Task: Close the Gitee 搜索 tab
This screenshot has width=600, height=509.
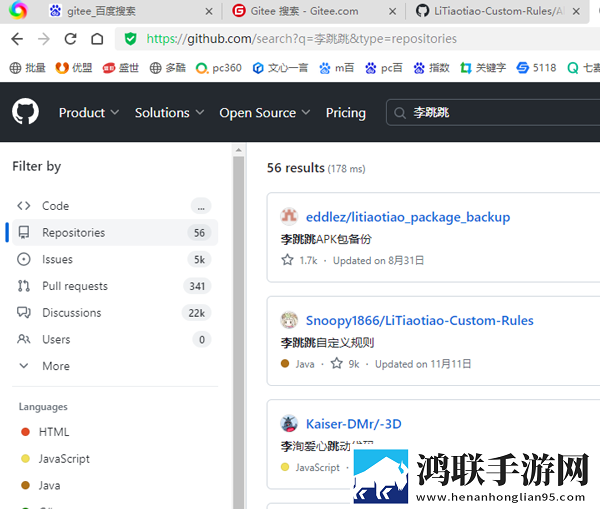Action: 392,12
